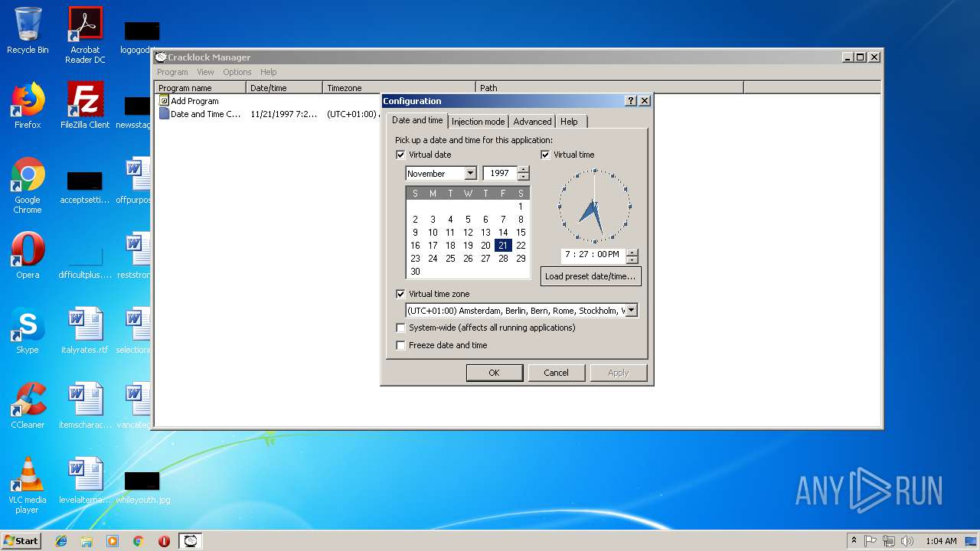Enable Freeze date and time checkbox
Screen dimensions: 980x551
tap(400, 345)
